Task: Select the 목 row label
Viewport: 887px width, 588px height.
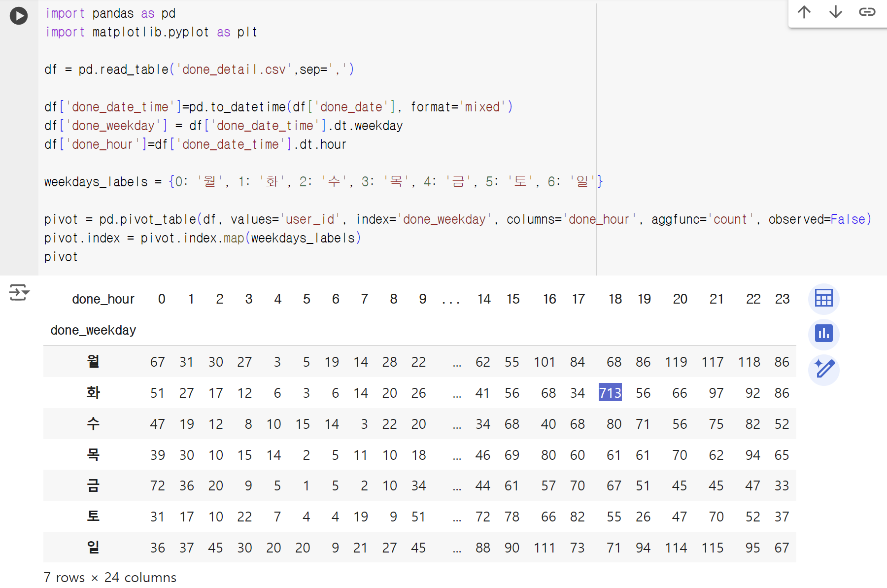Action: tap(93, 454)
